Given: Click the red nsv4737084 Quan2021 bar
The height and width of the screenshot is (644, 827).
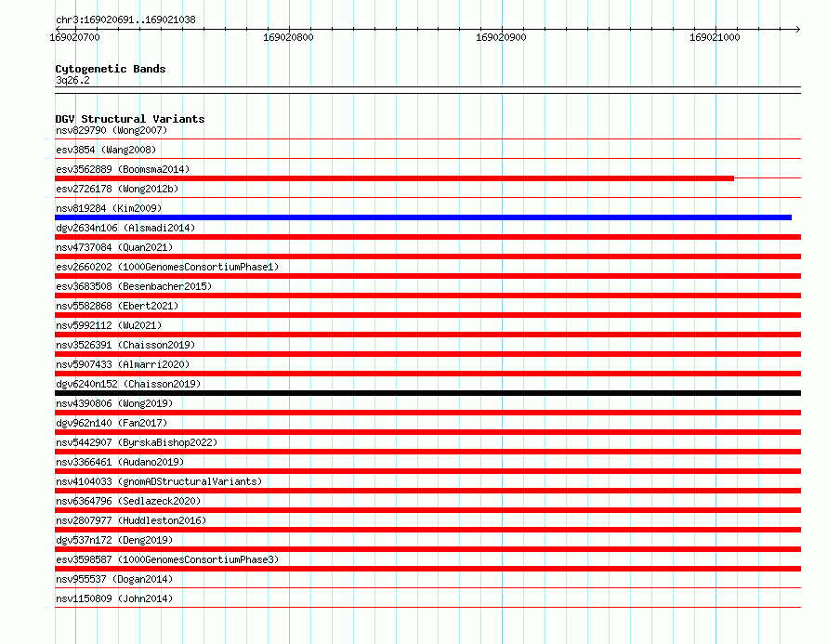Looking at the screenshot, I should (x=427, y=256).
